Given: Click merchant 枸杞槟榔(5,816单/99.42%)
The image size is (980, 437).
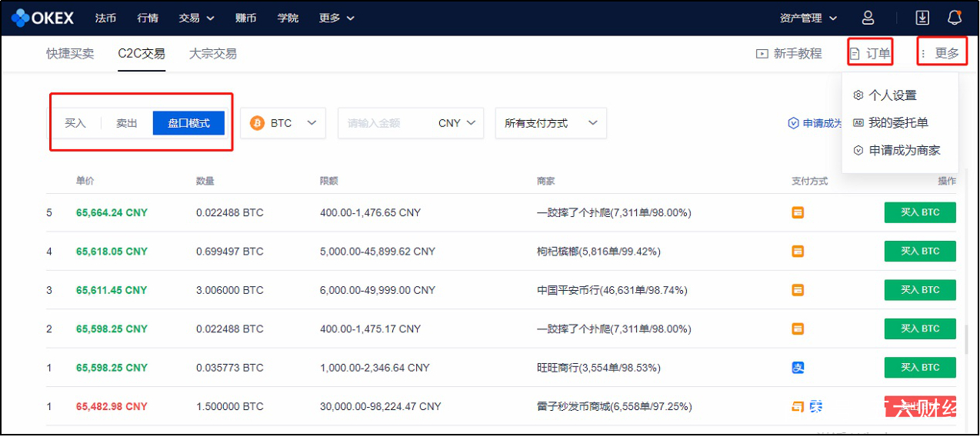Looking at the screenshot, I should tap(598, 252).
